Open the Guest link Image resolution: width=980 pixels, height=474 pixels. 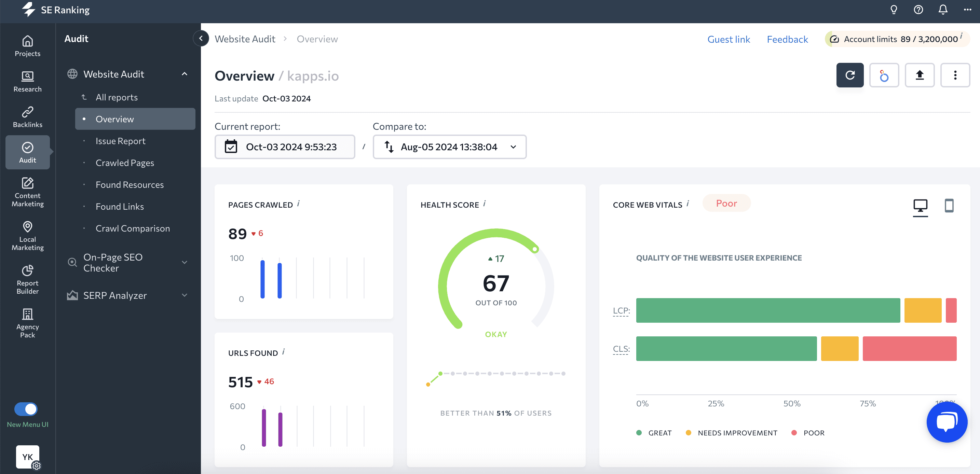[729, 39]
